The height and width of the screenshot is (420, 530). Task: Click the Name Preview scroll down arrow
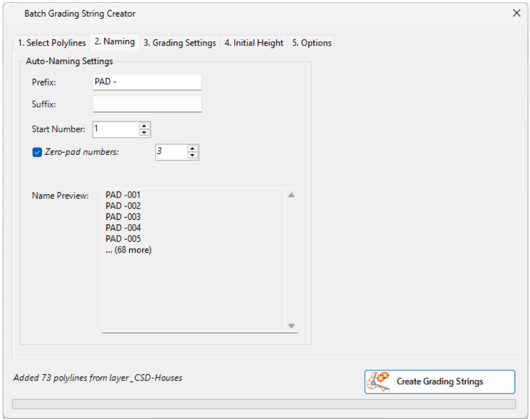click(x=292, y=327)
